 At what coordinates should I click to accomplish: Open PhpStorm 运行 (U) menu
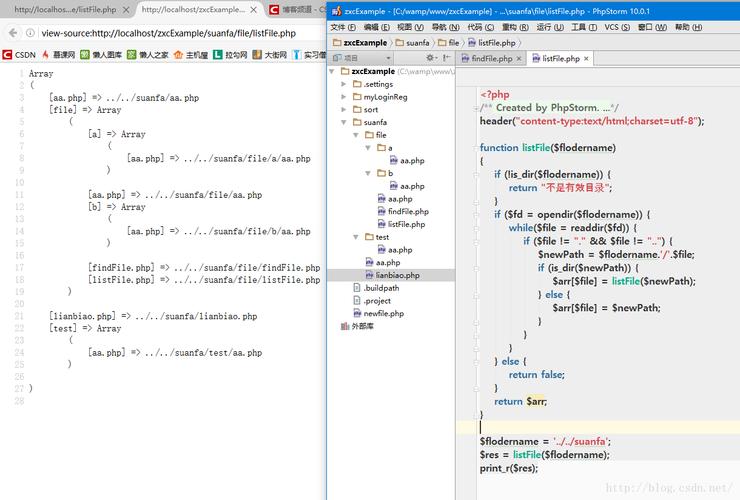(x=550, y=27)
